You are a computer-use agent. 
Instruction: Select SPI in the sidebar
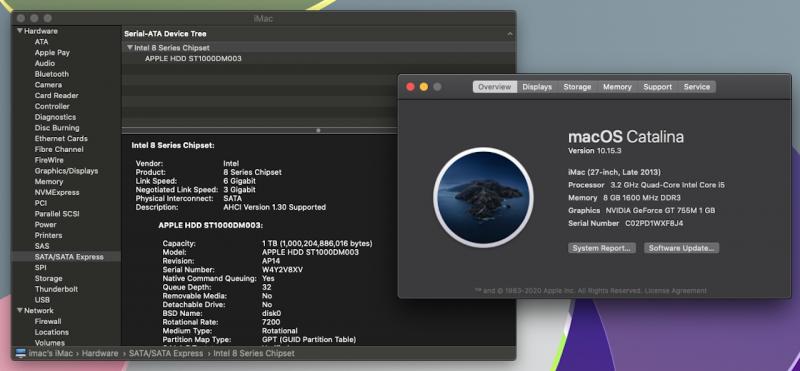click(41, 267)
